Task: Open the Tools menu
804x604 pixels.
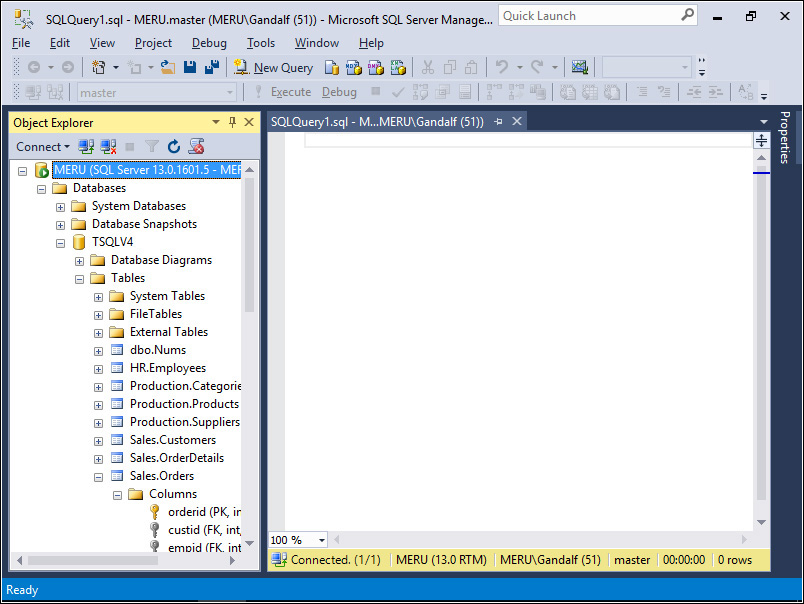Action: click(x=261, y=43)
